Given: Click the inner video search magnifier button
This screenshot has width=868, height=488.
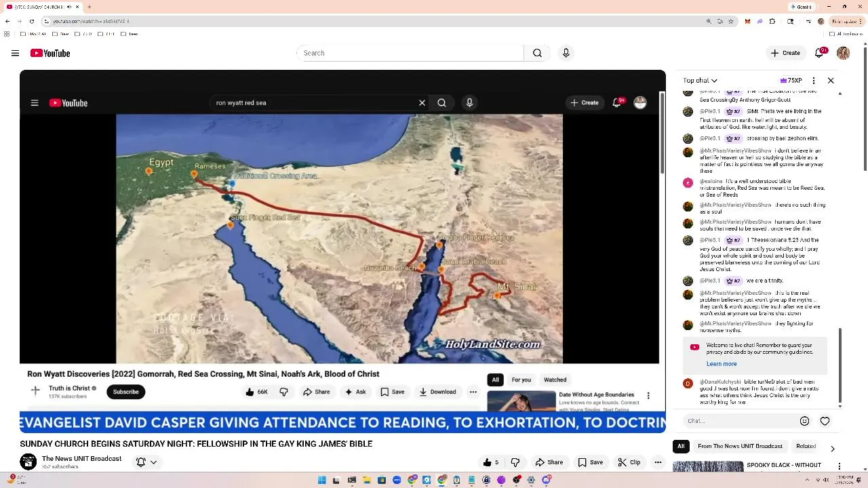Looking at the screenshot, I should pyautogui.click(x=441, y=103).
